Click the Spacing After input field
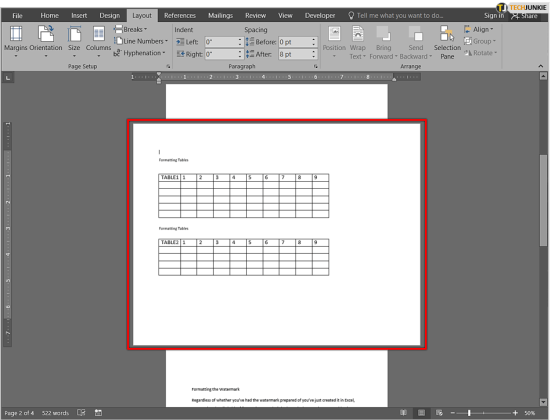Viewport: 551px width, 420px height. (294, 54)
